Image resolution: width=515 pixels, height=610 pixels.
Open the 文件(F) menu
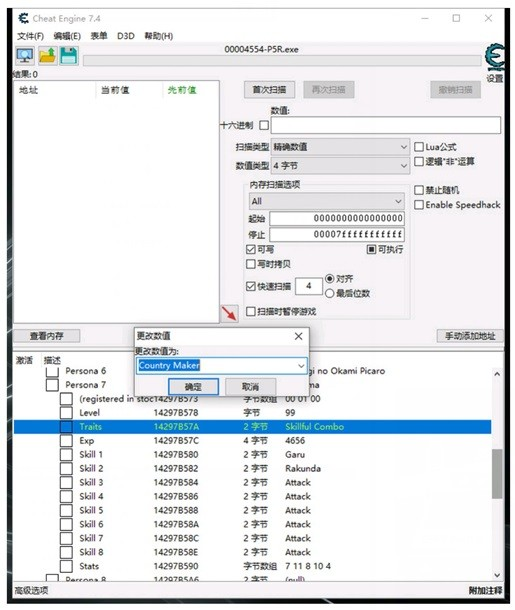(x=30, y=36)
